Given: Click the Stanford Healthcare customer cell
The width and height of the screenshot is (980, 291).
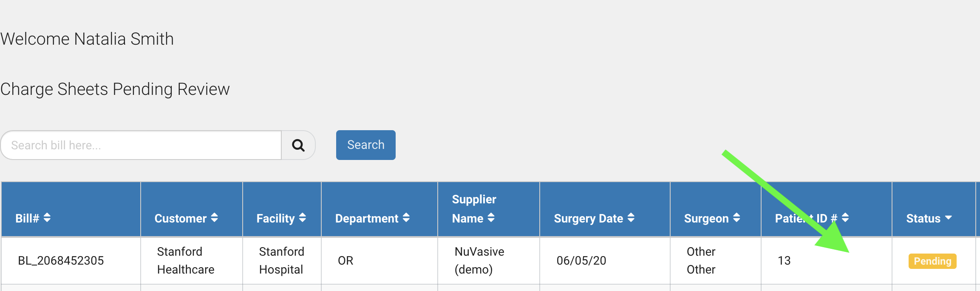Looking at the screenshot, I should click(x=186, y=261).
